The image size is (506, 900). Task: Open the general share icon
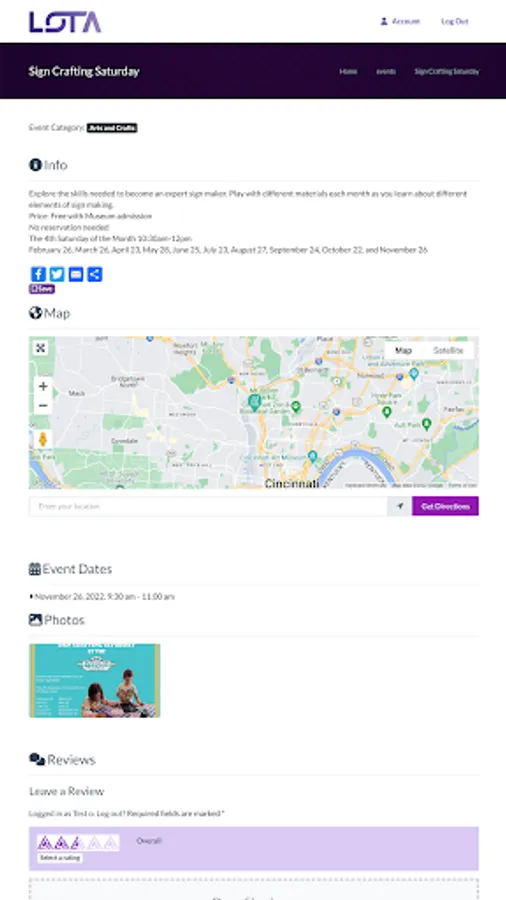coord(95,274)
